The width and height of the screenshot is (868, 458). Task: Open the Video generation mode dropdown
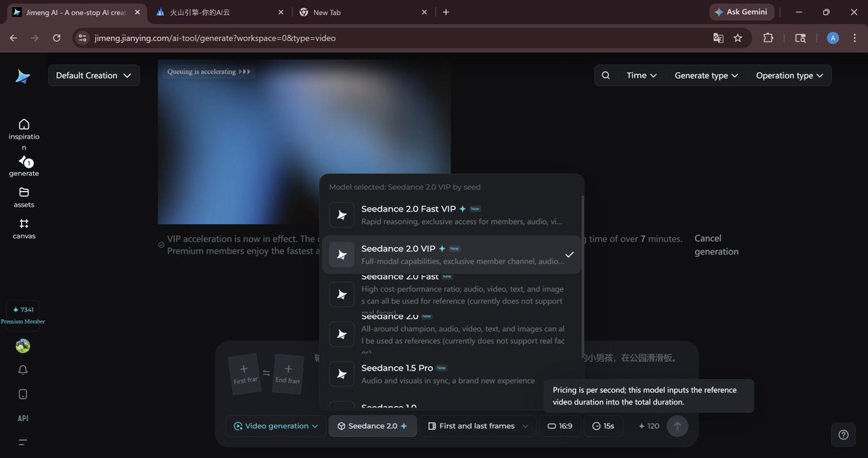(x=276, y=426)
